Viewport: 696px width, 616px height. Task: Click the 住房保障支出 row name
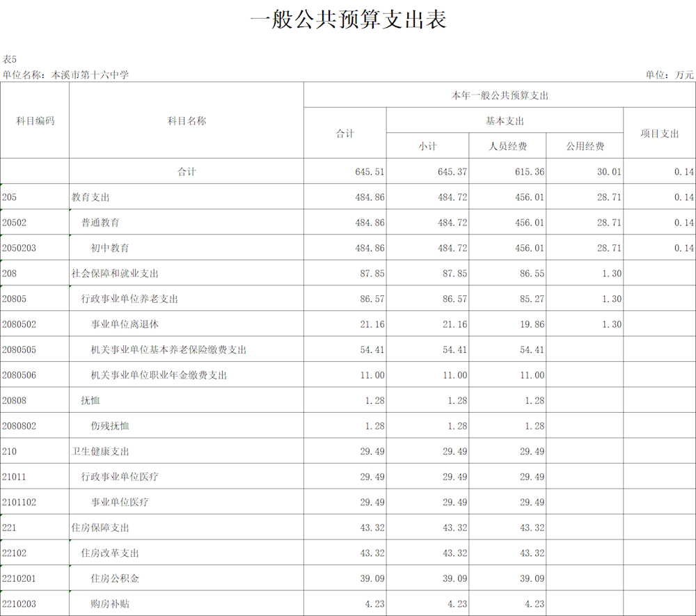[100, 528]
